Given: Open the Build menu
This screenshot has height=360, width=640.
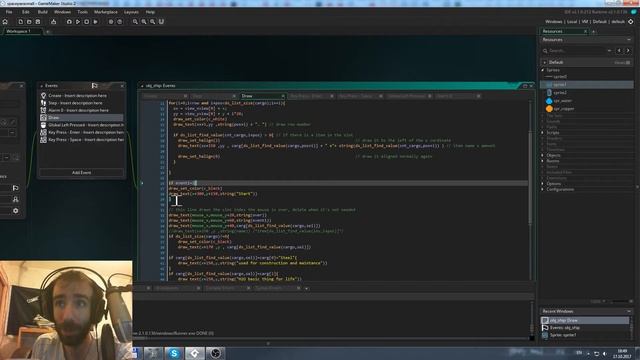Looking at the screenshot, I should (x=42, y=12).
